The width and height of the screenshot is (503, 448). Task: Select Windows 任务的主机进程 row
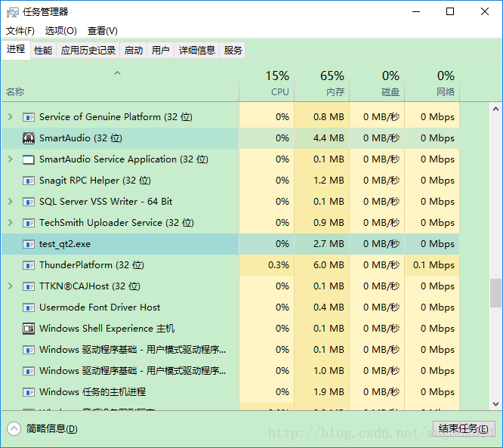[230, 392]
